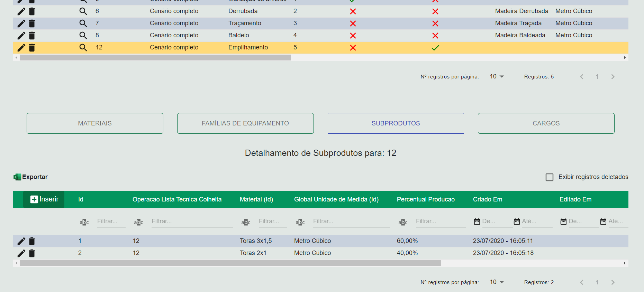Open the Cargos tab
Image resolution: width=644 pixels, height=292 pixels.
[x=546, y=123]
